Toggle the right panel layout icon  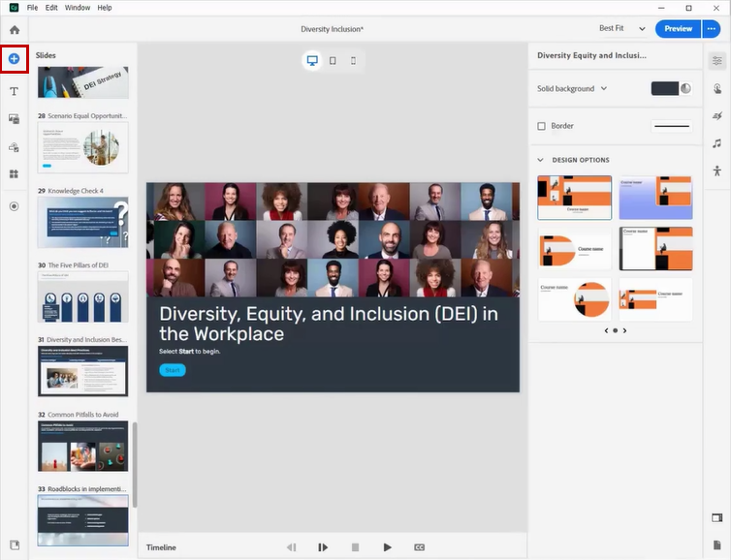pos(717,517)
